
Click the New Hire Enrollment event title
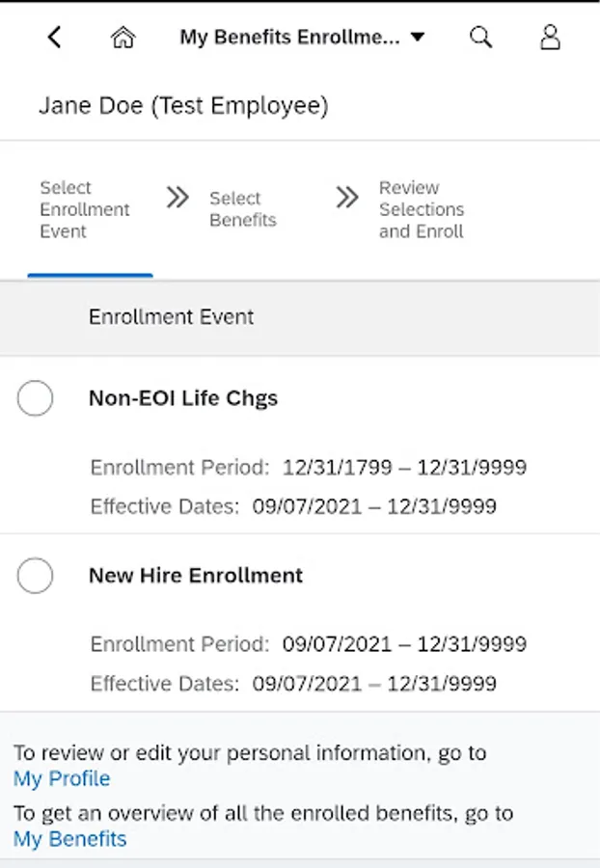pos(196,576)
